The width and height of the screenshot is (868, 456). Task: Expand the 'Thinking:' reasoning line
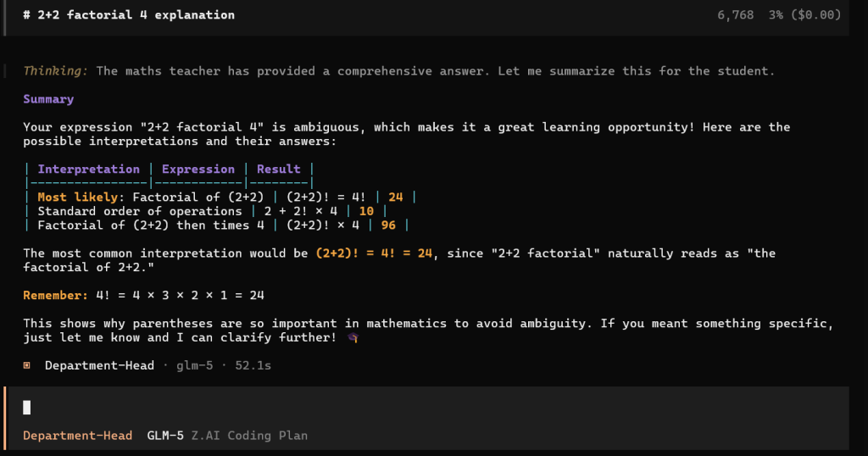coord(56,71)
